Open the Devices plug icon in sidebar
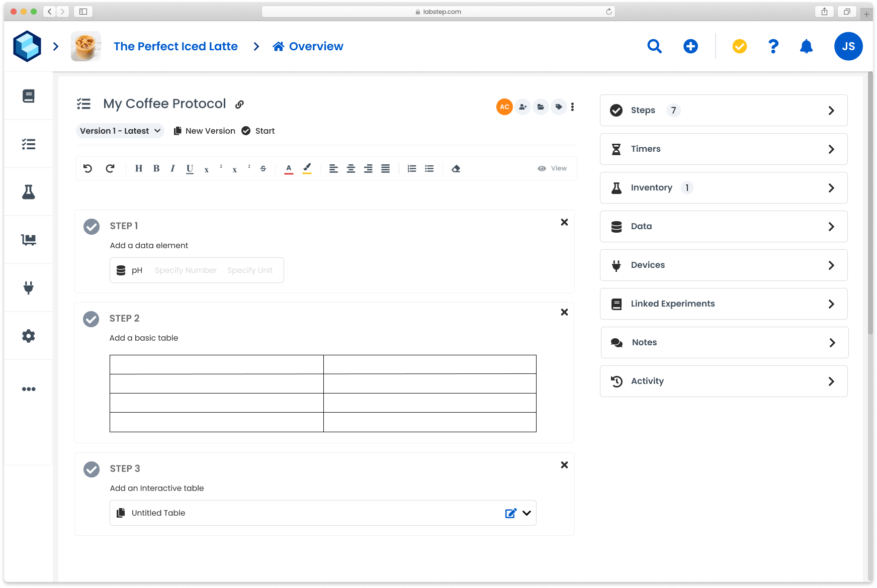The height and width of the screenshot is (588, 877). 29,287
